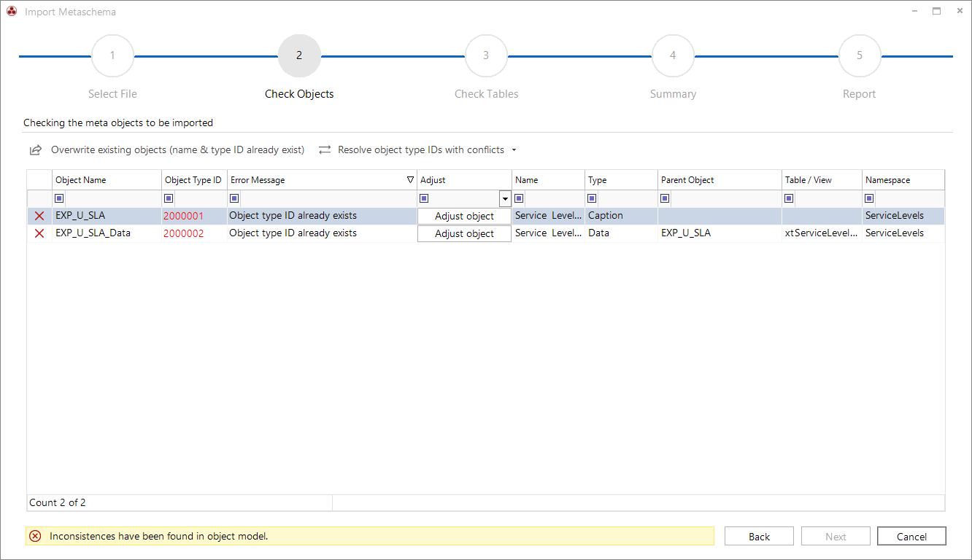Click the Error Message filter input field
This screenshot has width=972, height=560.
point(328,198)
